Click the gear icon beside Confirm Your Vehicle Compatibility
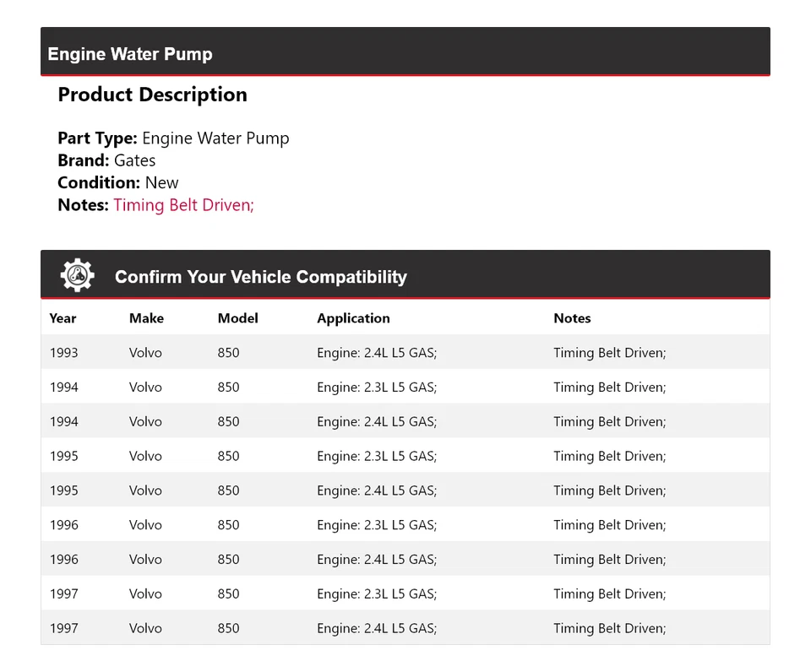Image resolution: width=811 pixels, height=672 pixels. [77, 276]
